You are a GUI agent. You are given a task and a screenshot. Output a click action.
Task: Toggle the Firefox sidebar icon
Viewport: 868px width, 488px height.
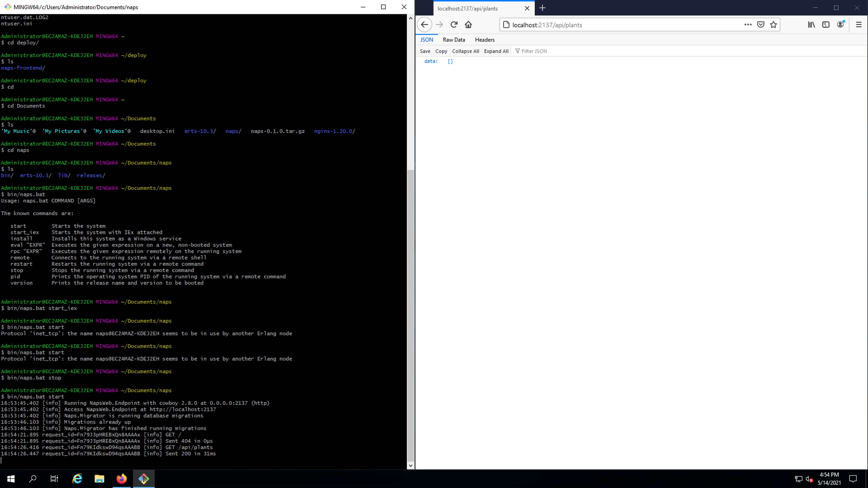click(x=826, y=25)
